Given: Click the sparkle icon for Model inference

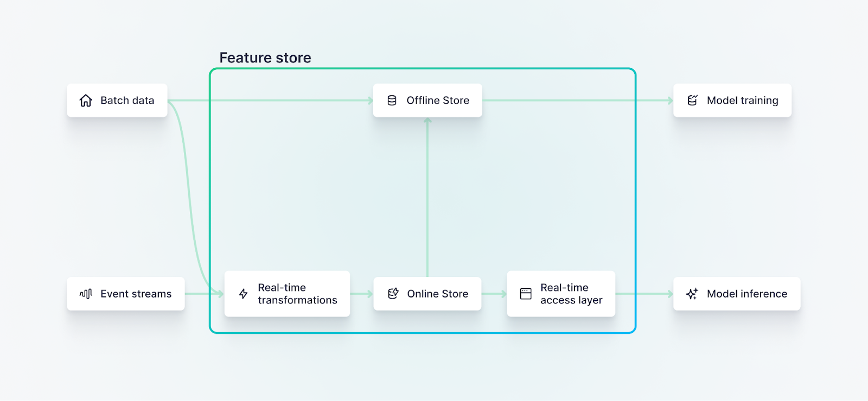Looking at the screenshot, I should [692, 294].
